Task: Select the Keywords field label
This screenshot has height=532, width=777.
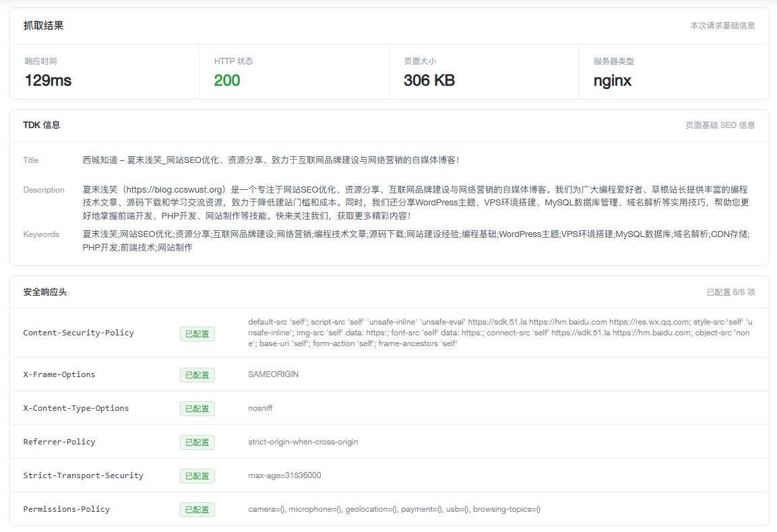Action: [x=41, y=234]
